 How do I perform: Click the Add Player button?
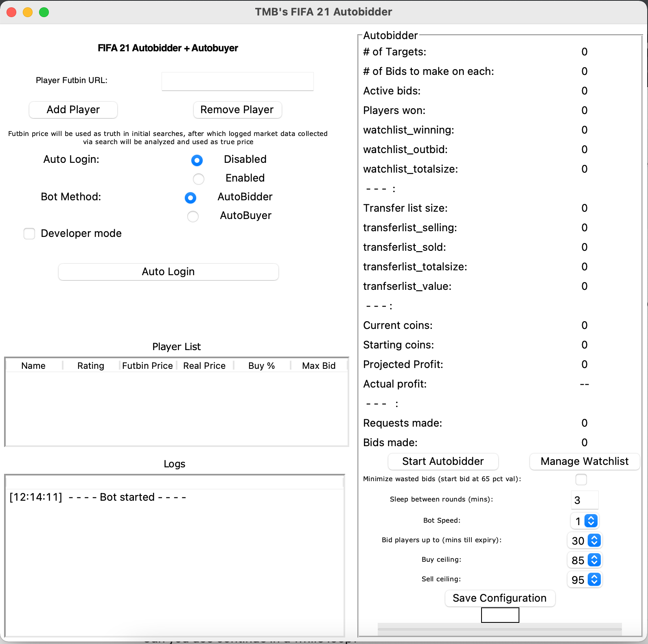point(73,110)
